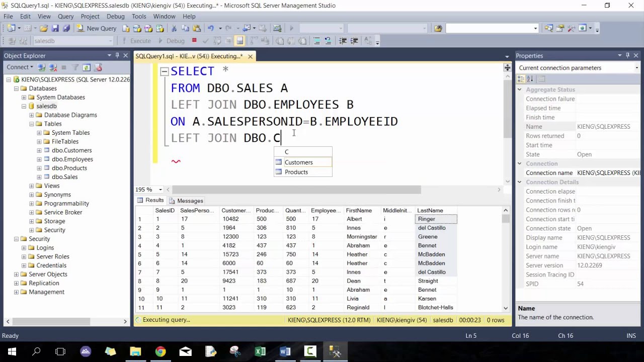Collapse the Aggregate Status section
The height and width of the screenshot is (362, 644).
(519, 89)
